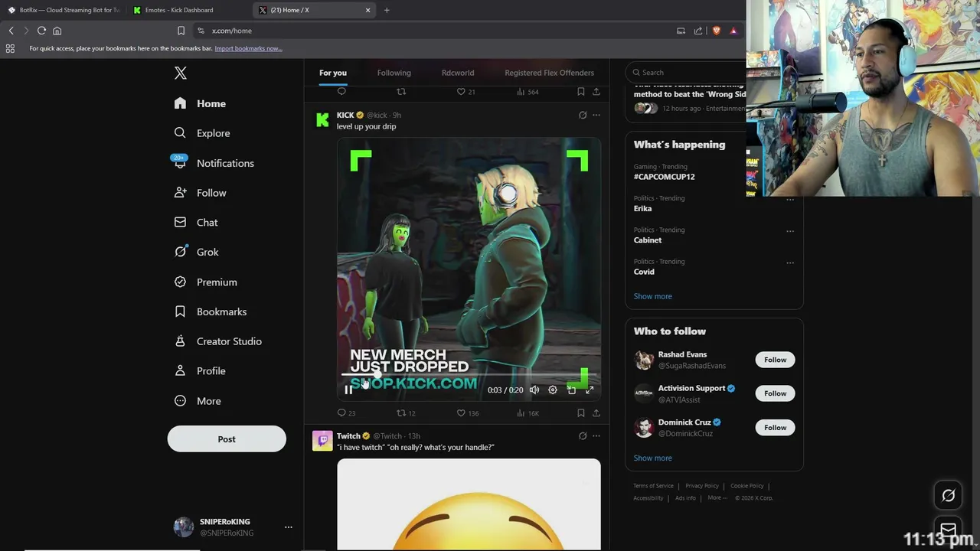Switch to the Following tab
Viewport: 980px width, 551px height.
[x=394, y=73]
